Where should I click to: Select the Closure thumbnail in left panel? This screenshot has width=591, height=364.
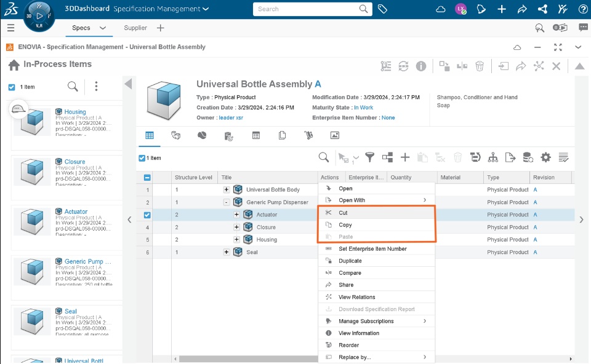(33, 172)
